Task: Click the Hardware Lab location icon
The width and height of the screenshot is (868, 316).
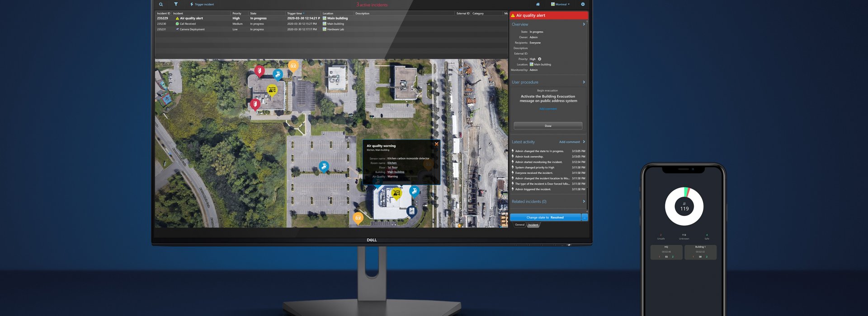Action: point(325,29)
